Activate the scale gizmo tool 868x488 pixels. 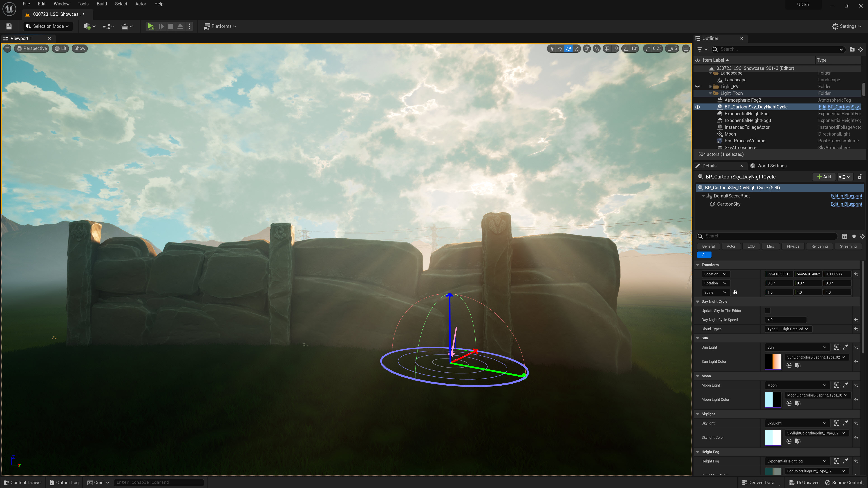click(577, 49)
